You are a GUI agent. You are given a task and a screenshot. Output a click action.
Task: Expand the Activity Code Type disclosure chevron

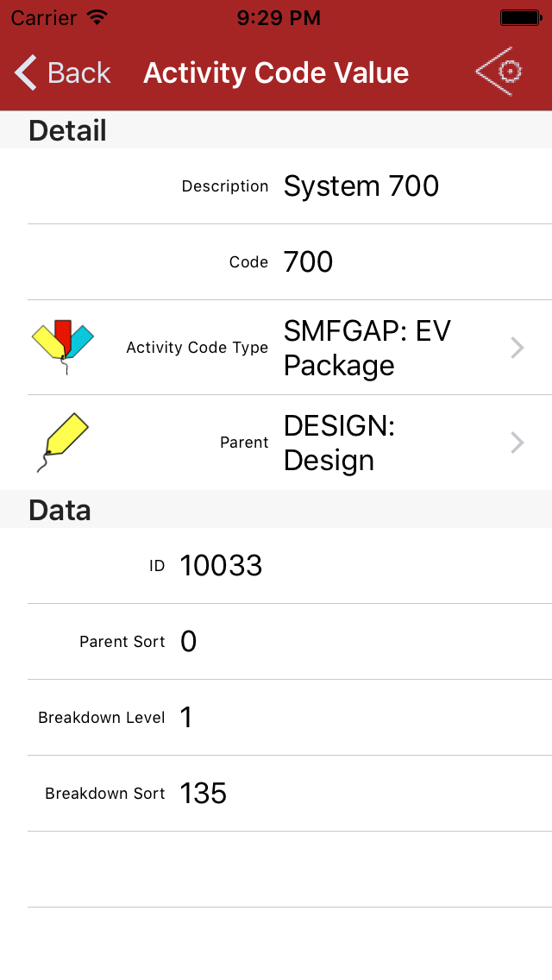517,348
